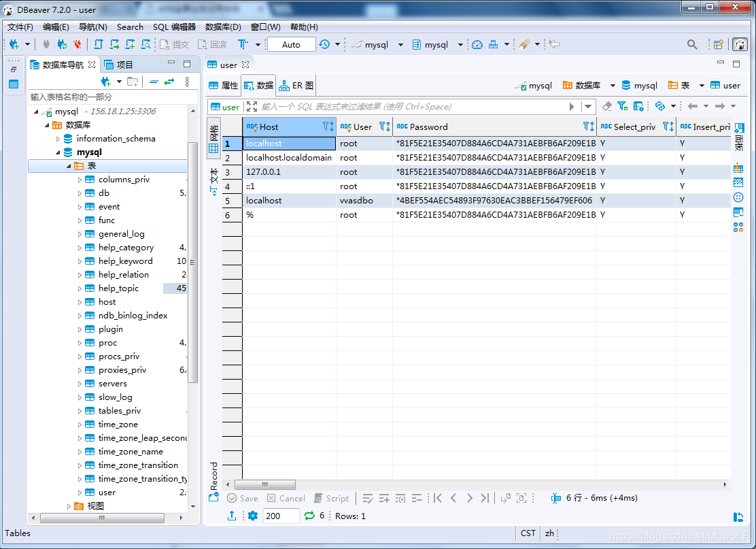Click the fetch size 200 field
The height and width of the screenshot is (549, 756).
(x=281, y=516)
